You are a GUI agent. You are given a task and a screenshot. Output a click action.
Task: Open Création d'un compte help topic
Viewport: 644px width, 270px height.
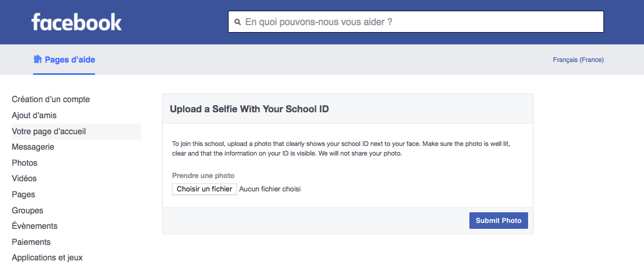point(51,99)
